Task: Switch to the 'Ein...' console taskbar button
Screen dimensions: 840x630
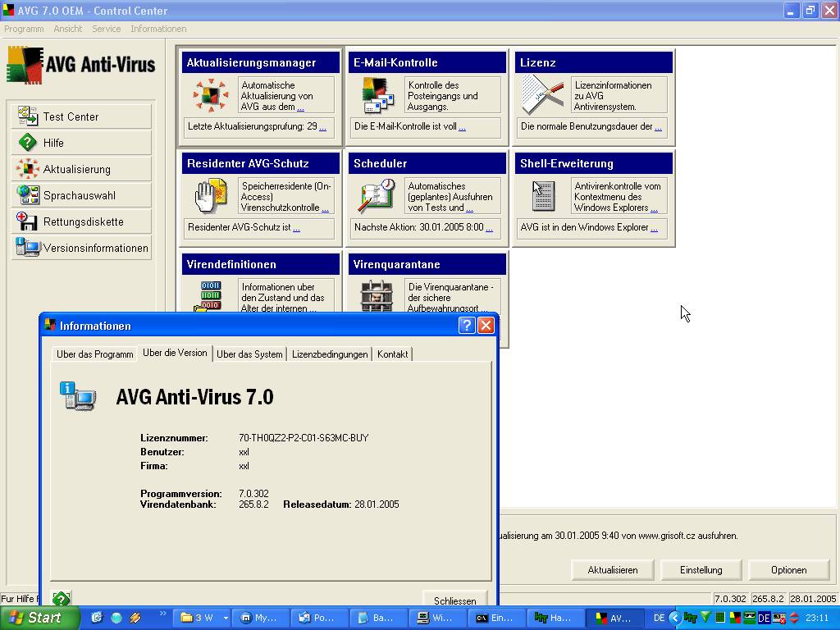Action: 495,619
